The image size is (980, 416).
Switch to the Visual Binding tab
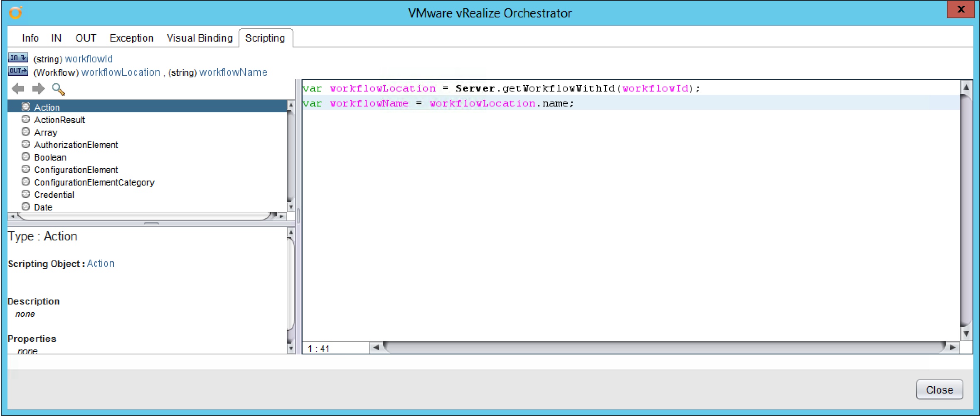[199, 38]
